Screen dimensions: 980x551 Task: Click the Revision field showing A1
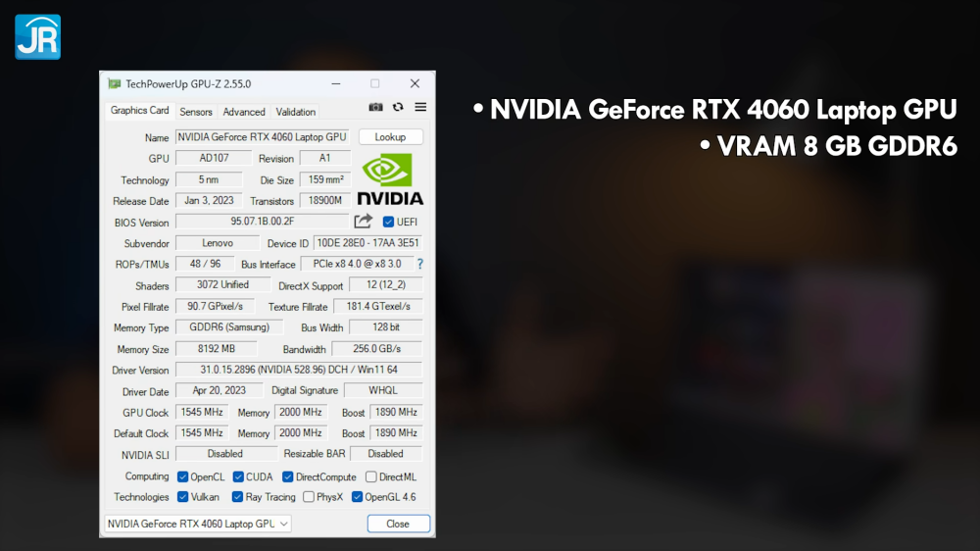325,158
